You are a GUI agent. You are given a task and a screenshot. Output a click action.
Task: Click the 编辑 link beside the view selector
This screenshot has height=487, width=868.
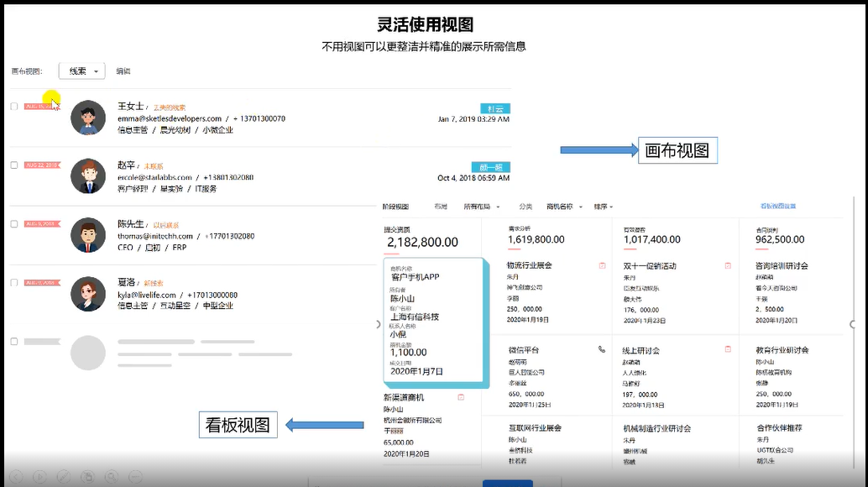[123, 71]
